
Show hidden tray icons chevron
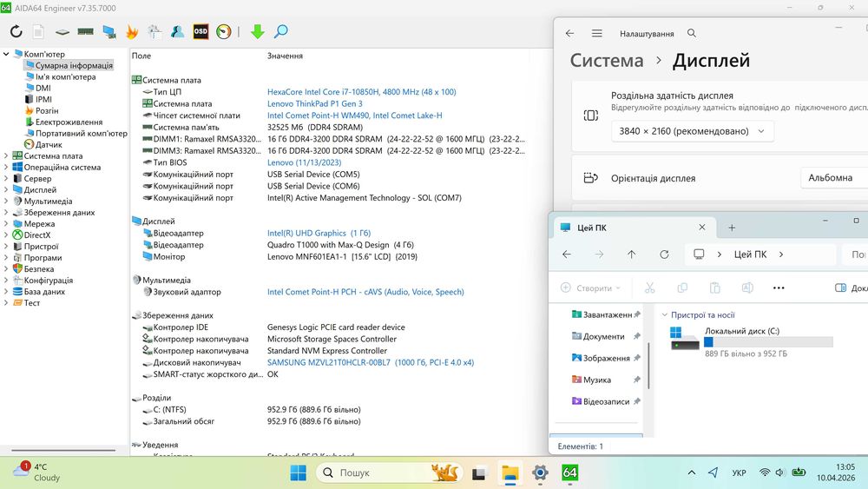pyautogui.click(x=692, y=472)
